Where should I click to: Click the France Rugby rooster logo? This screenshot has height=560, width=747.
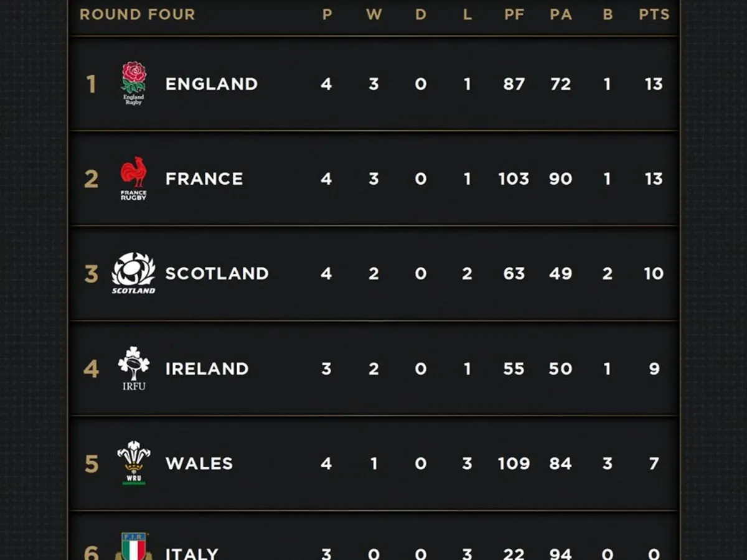point(133,178)
